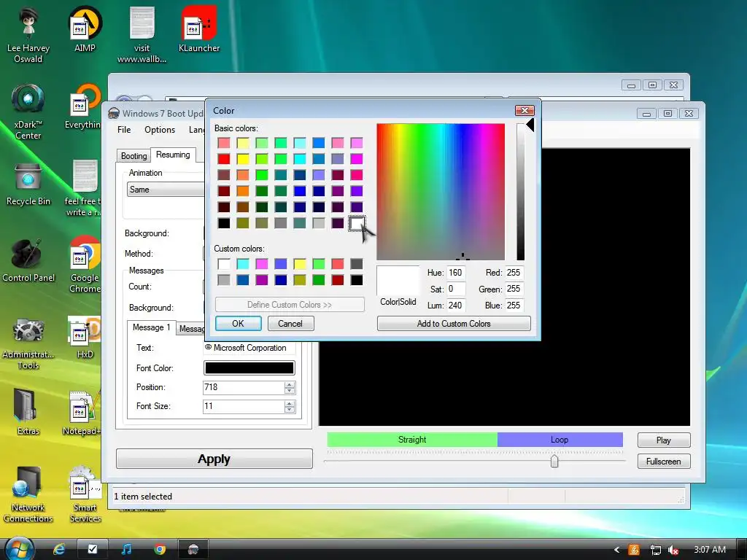Screen dimensions: 747x560
Task: Open Control Panel desktop icon
Action: 28,260
